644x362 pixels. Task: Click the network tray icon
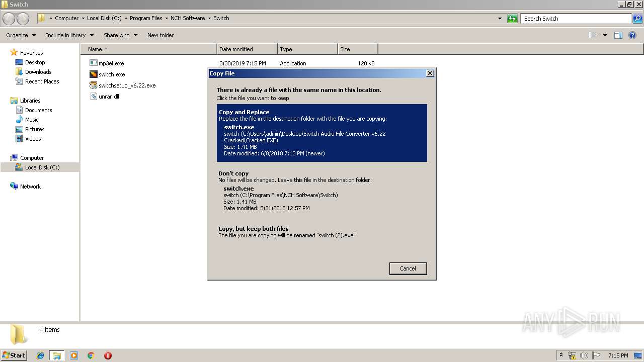572,355
